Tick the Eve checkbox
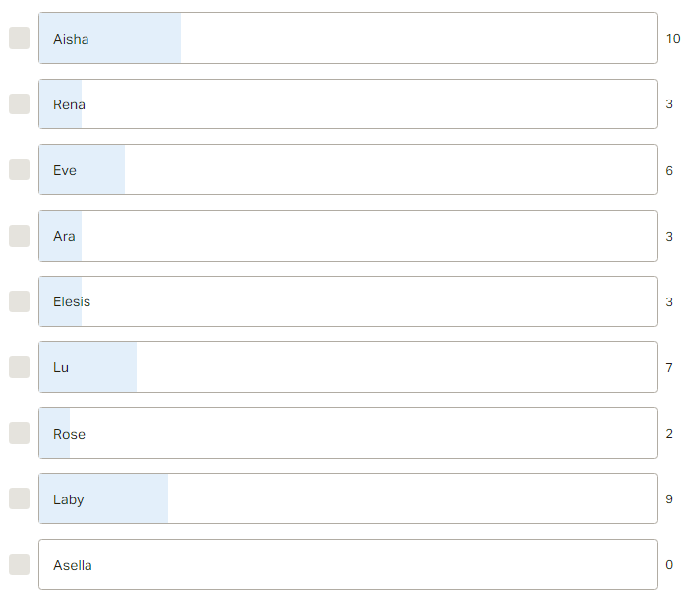The image size is (700, 597). tap(19, 170)
